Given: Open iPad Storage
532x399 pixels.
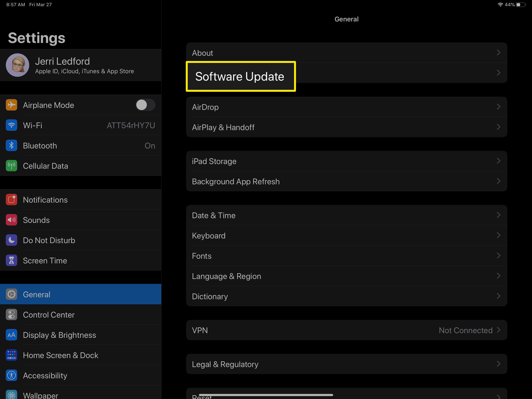Looking at the screenshot, I should [347, 161].
